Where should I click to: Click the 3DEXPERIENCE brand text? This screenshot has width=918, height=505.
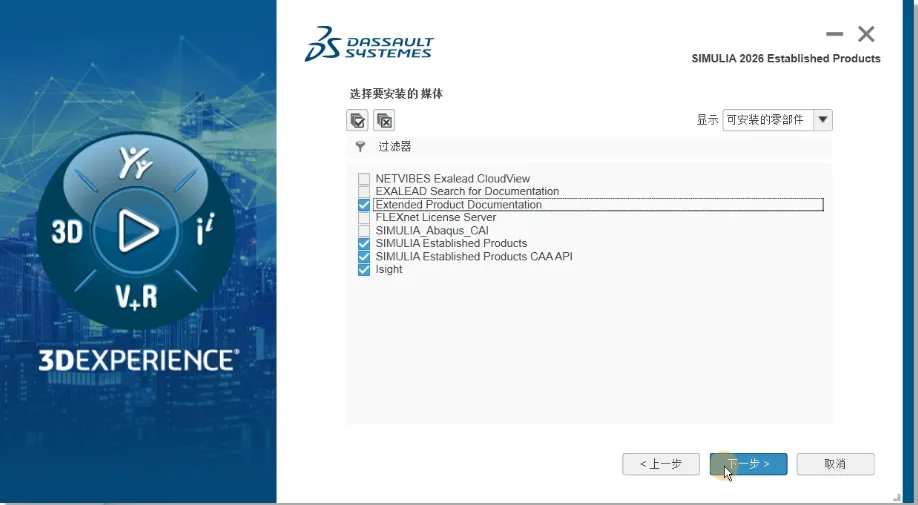coord(139,360)
